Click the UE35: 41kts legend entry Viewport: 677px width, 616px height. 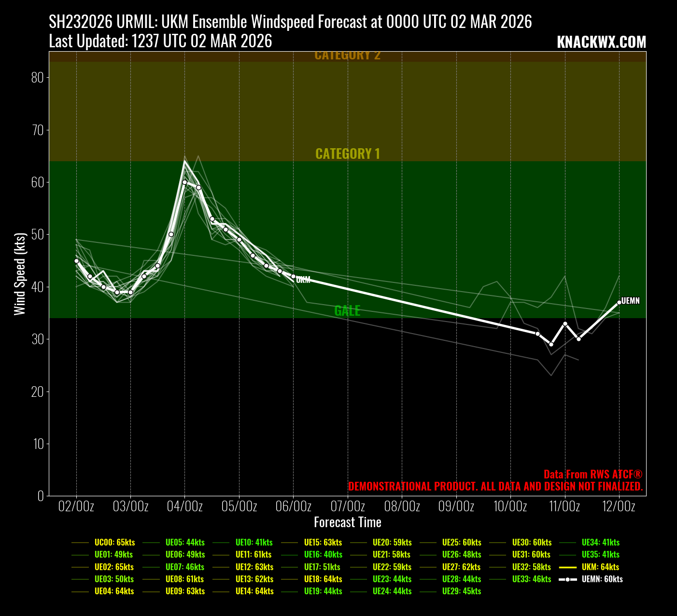click(x=600, y=554)
